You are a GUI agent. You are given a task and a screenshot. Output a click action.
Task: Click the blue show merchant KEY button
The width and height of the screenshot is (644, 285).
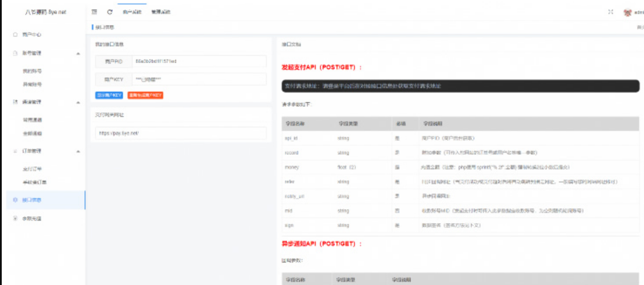click(x=109, y=95)
